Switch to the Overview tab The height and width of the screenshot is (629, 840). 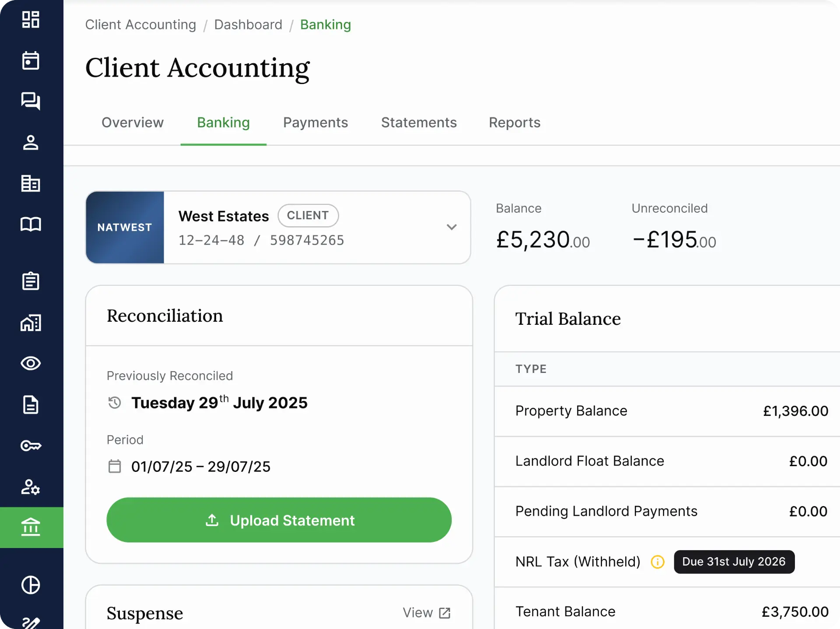[x=133, y=123]
